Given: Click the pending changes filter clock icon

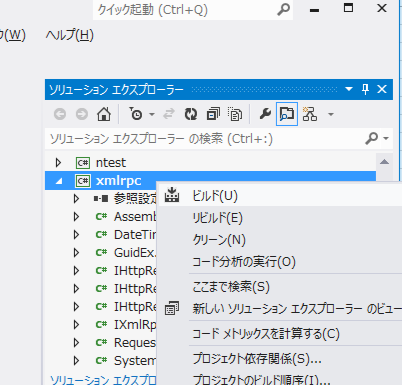Looking at the screenshot, I should pos(136,114).
